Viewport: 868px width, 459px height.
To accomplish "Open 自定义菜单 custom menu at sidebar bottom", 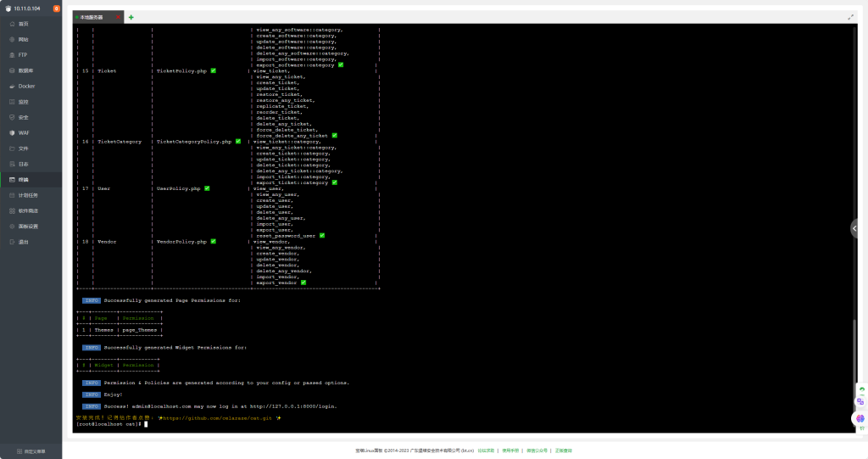I will click(x=31, y=451).
